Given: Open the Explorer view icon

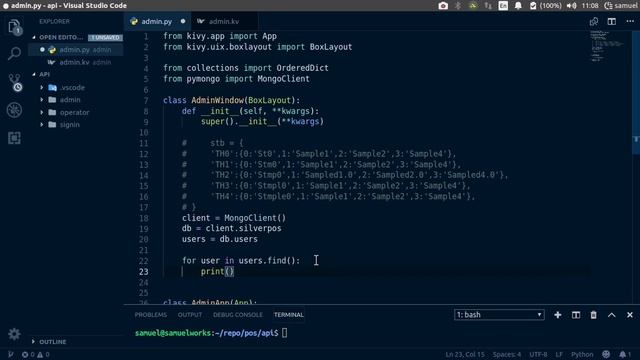Looking at the screenshot, I should pyautogui.click(x=14, y=27).
